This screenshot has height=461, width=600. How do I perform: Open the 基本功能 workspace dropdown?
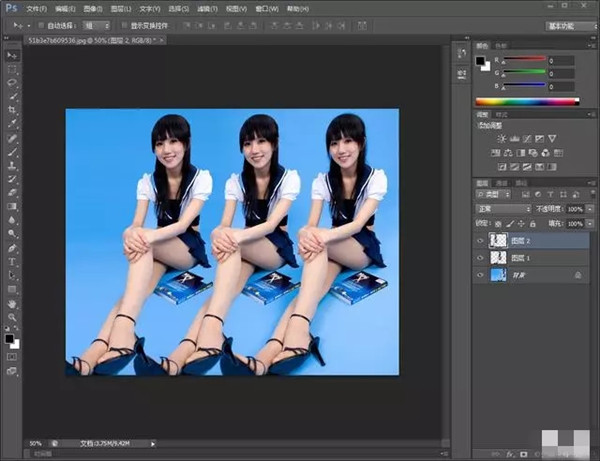570,25
